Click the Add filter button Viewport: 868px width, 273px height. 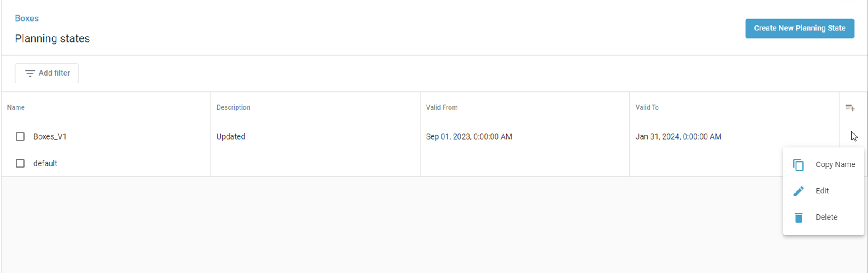point(47,73)
